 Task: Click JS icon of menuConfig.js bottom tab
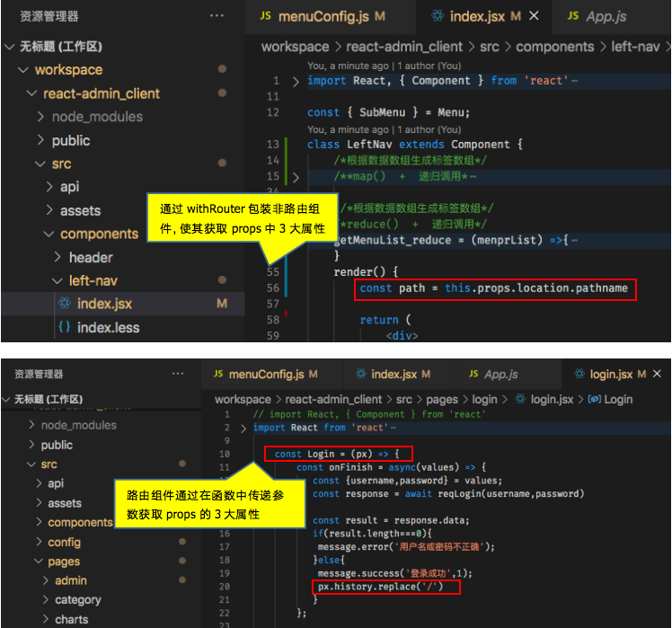click(218, 374)
